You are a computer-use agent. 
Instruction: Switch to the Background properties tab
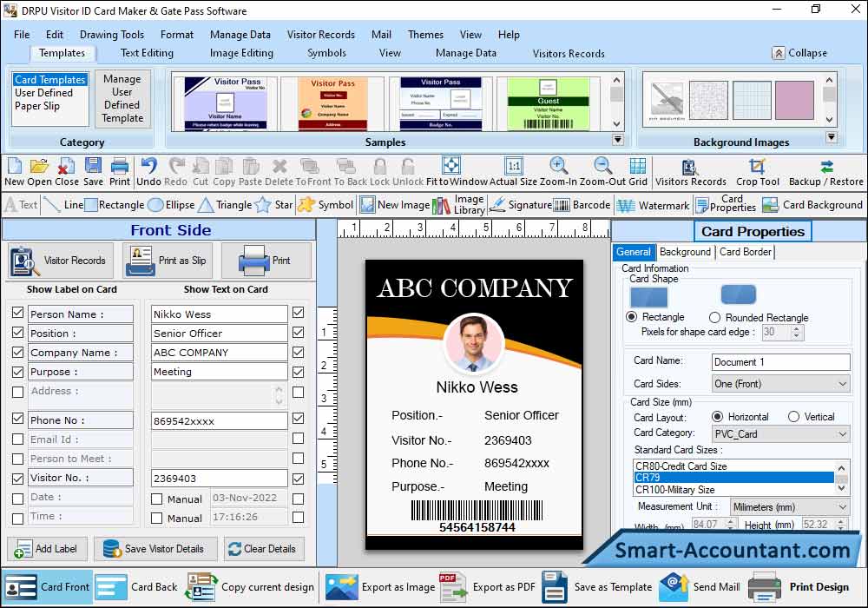point(685,252)
